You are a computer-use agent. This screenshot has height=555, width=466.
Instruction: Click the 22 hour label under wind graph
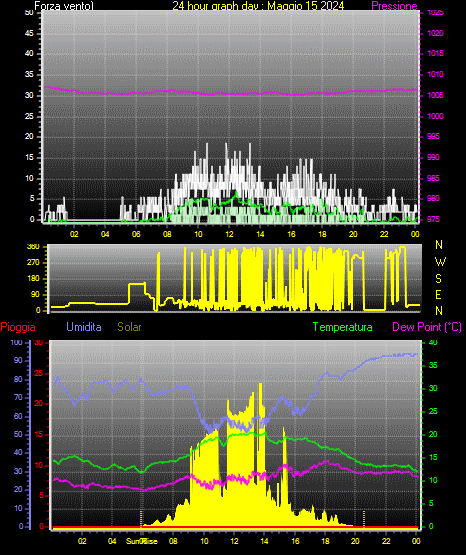tap(384, 234)
